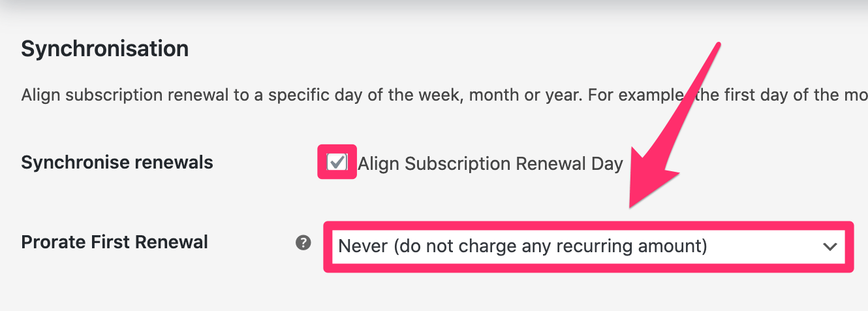Screen dimensions: 868x311
Task: Click the 'Synchronisation' section heading
Action: coord(104,49)
